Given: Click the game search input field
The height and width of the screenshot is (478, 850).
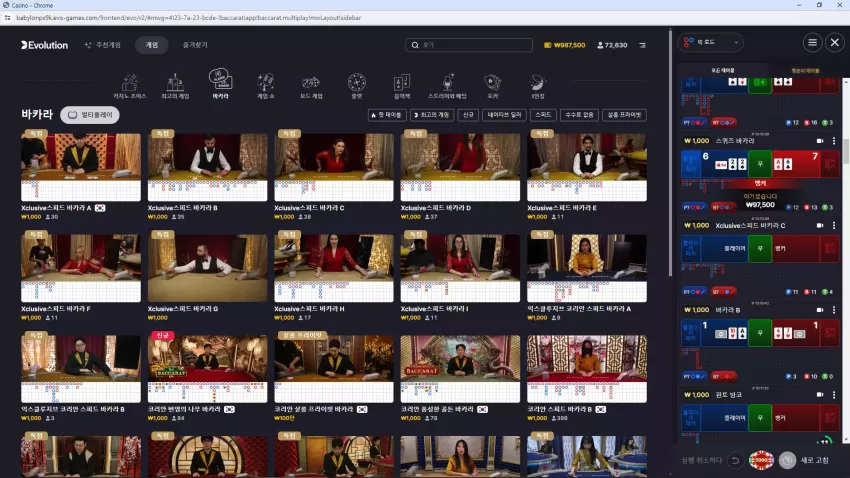Looking at the screenshot, I should 469,45.
